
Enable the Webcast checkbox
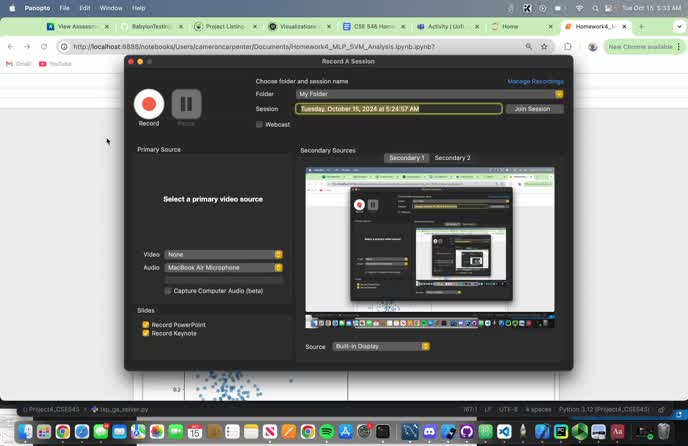(x=260, y=124)
